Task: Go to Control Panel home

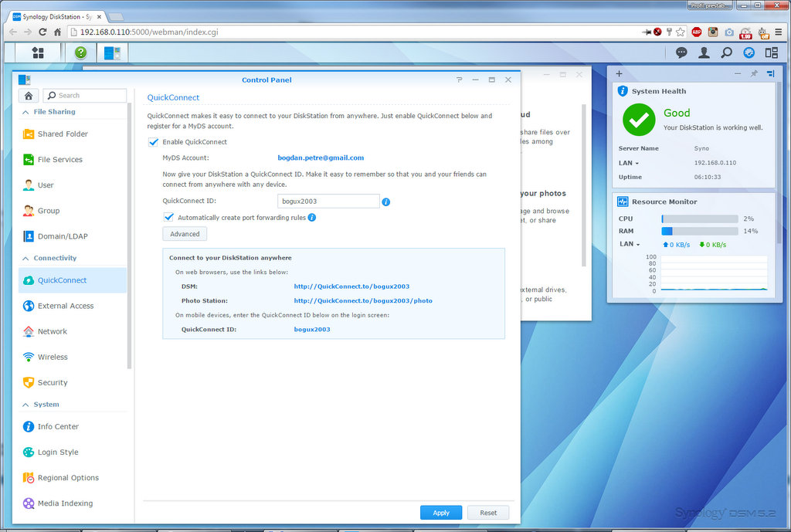Action: point(29,95)
